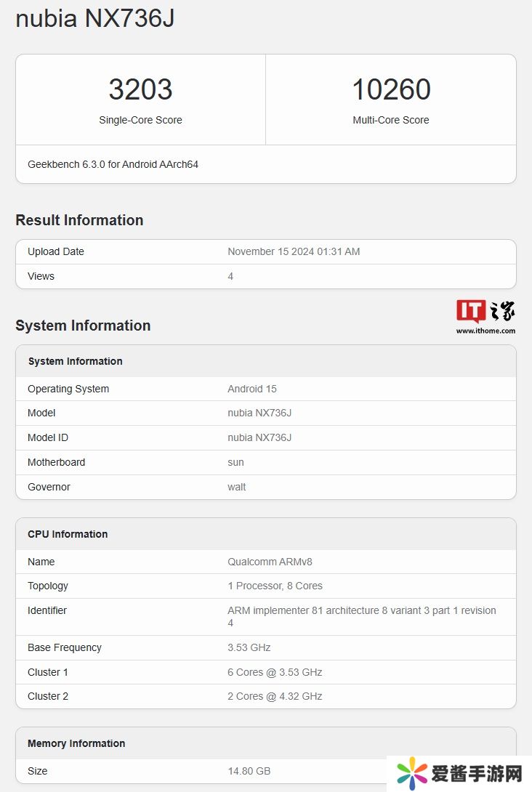Click the Result Information section heading
Screen dimensions: 532x792
click(79, 220)
